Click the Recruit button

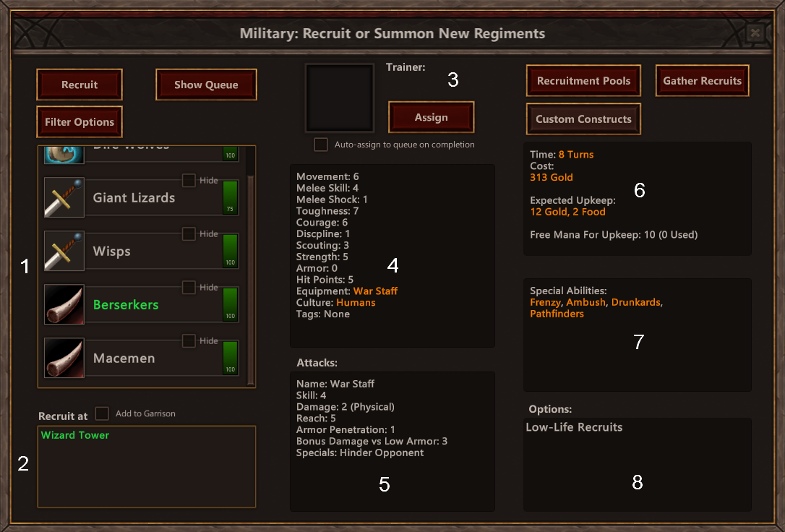click(80, 85)
